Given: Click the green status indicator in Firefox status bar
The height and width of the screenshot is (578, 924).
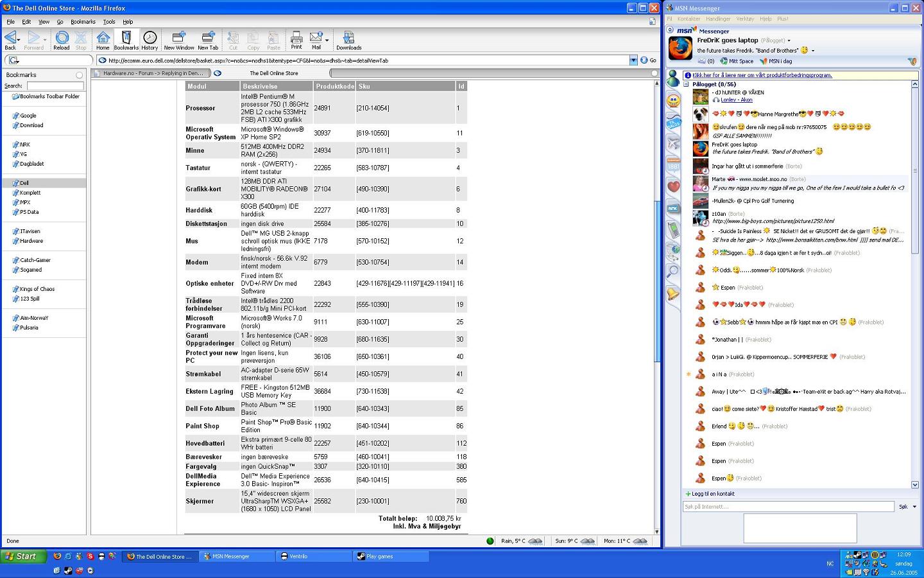Looking at the screenshot, I should pos(490,541).
